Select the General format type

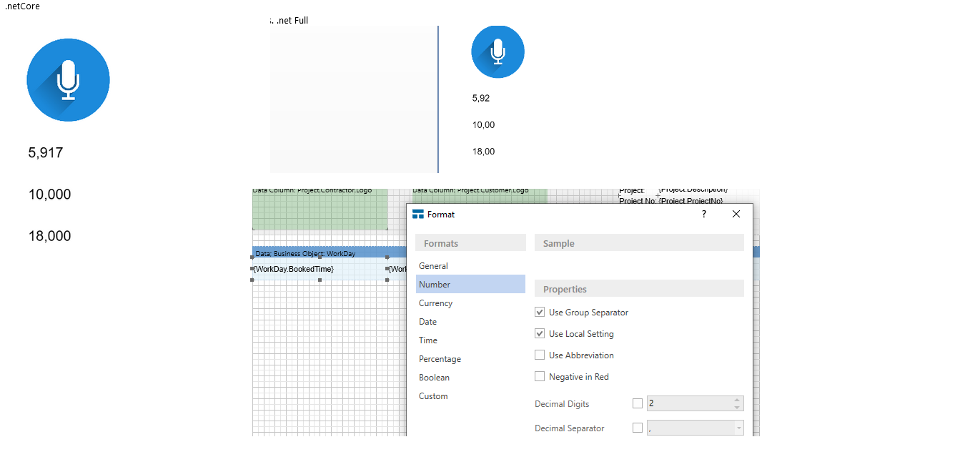[x=433, y=266]
